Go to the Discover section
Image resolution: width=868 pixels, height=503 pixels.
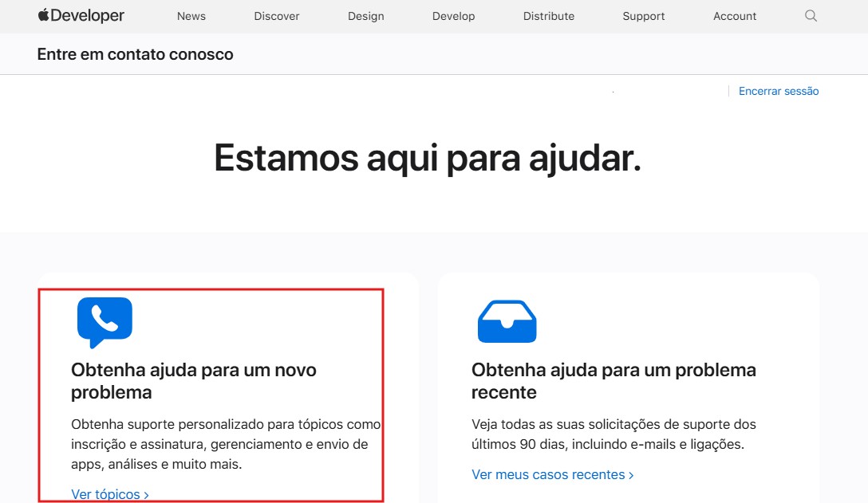(x=277, y=16)
